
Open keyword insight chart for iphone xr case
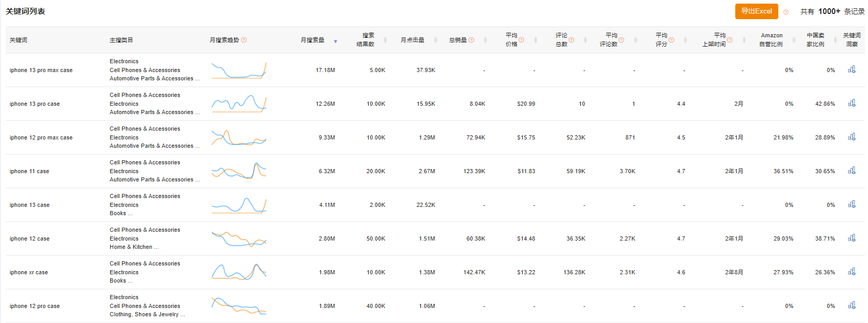(x=851, y=272)
